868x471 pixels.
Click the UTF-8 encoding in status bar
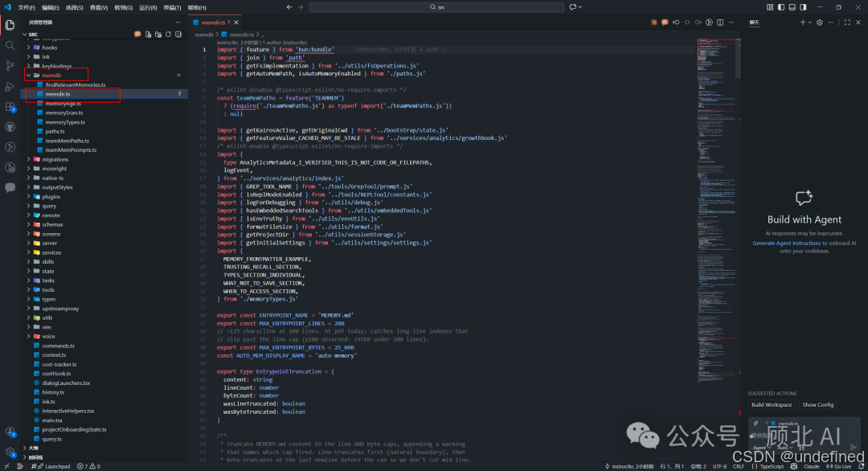coord(719,466)
